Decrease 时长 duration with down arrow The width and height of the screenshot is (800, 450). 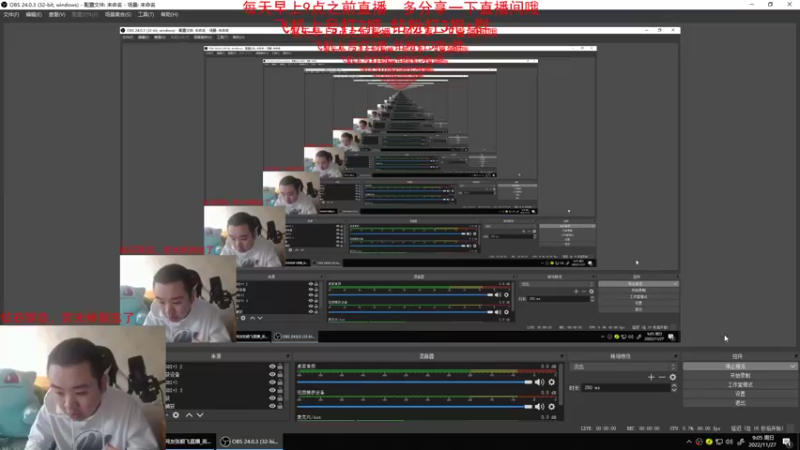pyautogui.click(x=674, y=390)
